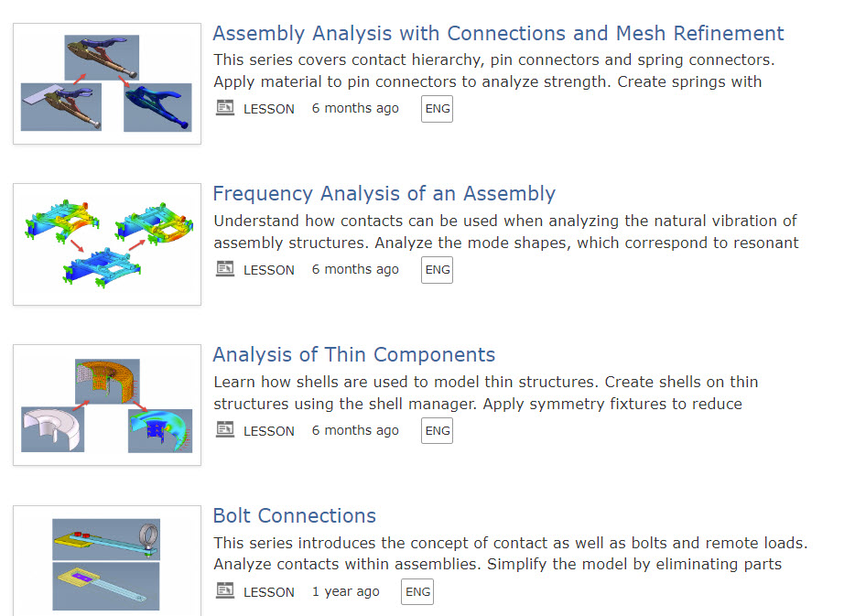This screenshot has height=616, width=844.
Task: Click the lesson icon for Bolt Connections
Action: pos(224,591)
